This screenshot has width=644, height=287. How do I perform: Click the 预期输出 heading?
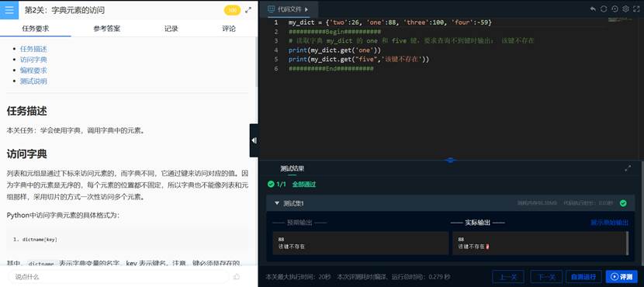[x=299, y=223]
